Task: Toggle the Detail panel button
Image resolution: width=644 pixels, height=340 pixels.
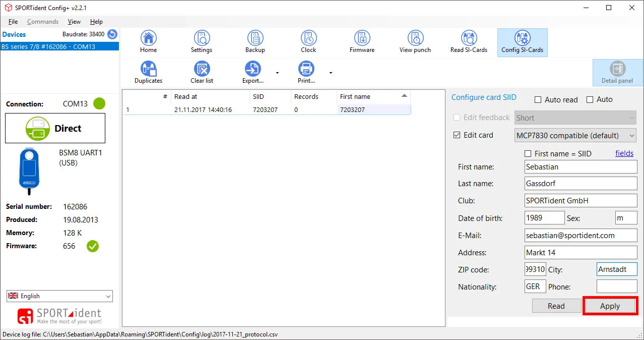Action: 617,73
